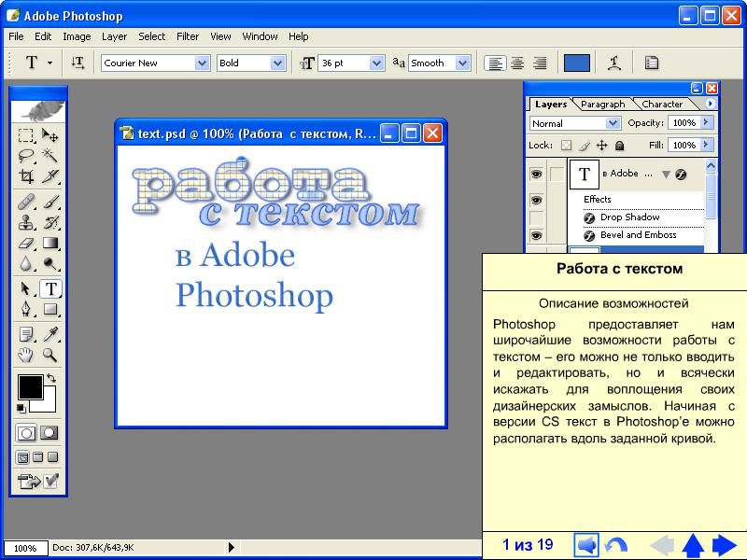Expand the Smooth anti-aliasing dropdown

(x=462, y=63)
